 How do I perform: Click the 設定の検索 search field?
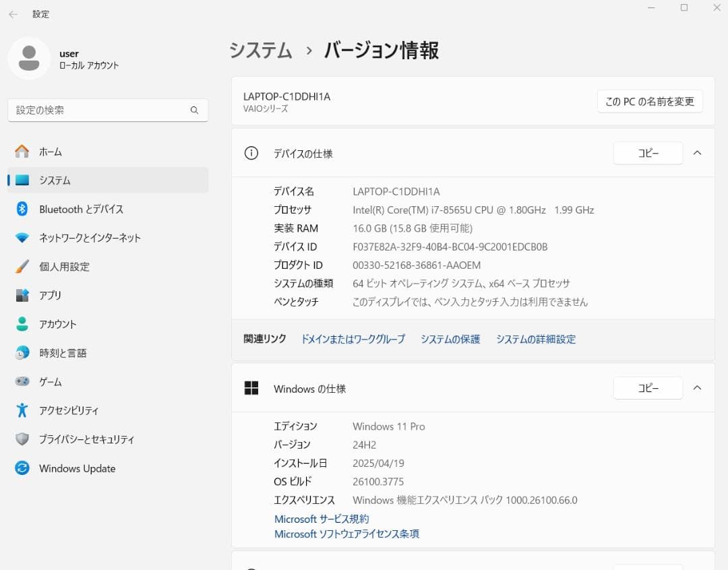pyautogui.click(x=108, y=110)
